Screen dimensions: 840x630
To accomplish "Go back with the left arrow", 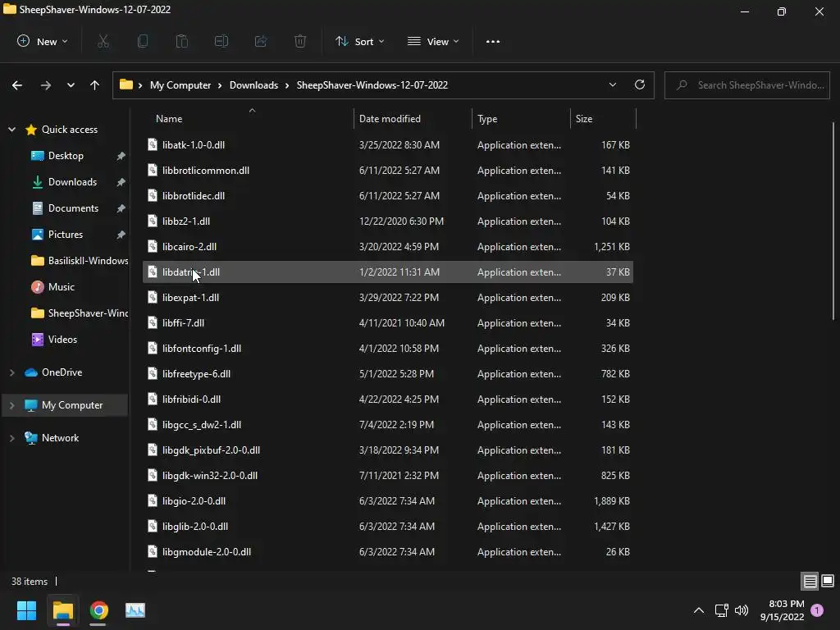I will coord(17,85).
